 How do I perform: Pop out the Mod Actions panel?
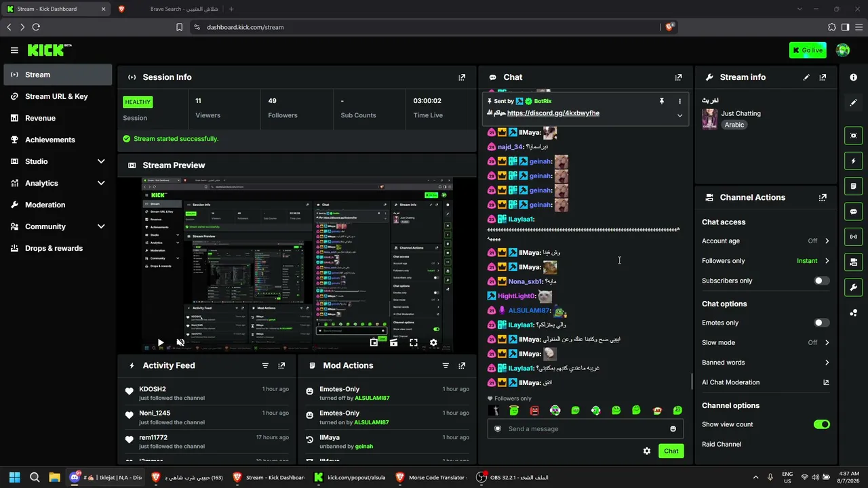pyautogui.click(x=462, y=365)
